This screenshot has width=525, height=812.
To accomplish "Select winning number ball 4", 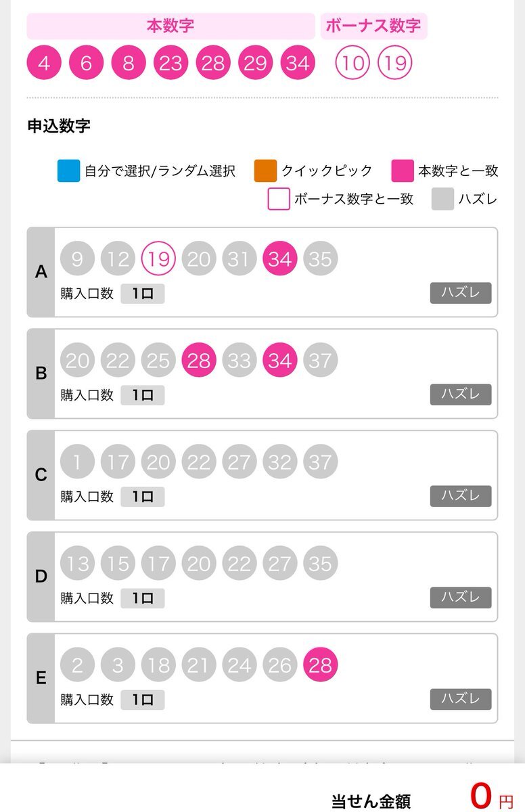I will point(44,63).
